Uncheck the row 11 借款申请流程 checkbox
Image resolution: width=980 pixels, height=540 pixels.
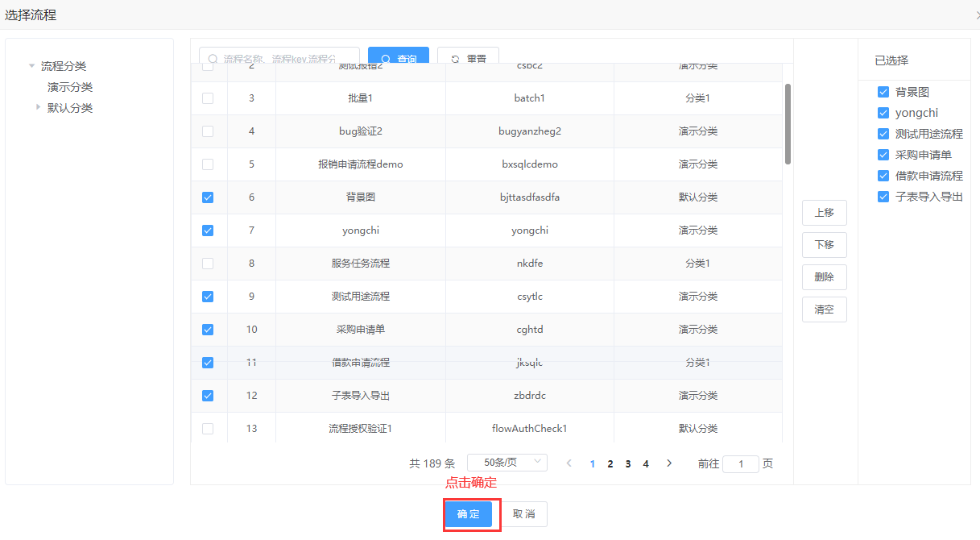point(208,363)
